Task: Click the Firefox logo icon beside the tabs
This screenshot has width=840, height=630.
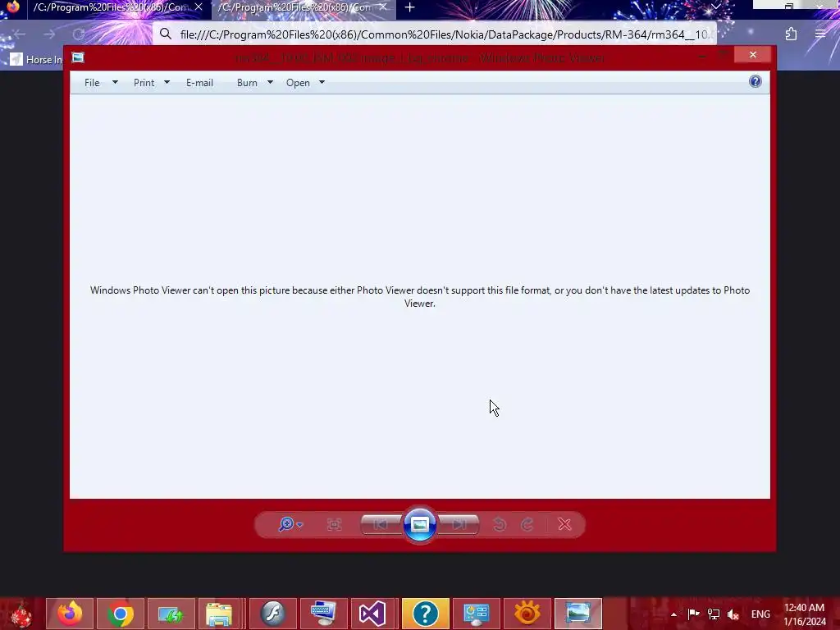Action: pos(13,7)
